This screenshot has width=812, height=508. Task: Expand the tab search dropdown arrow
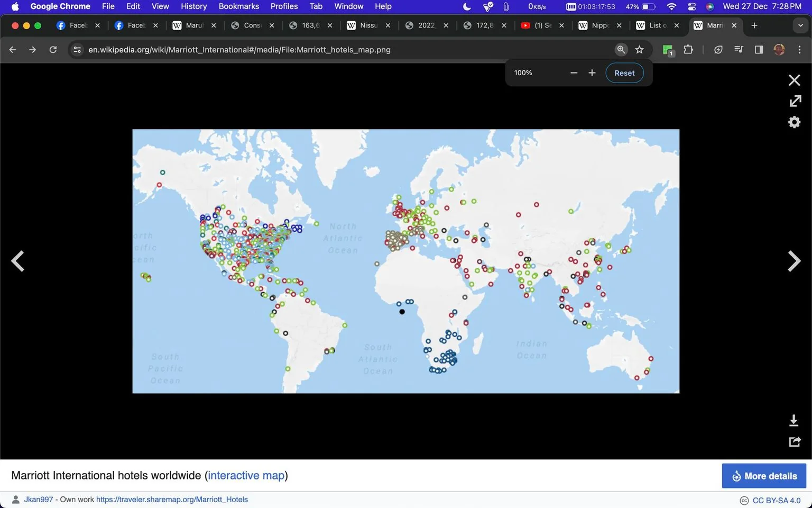coord(800,25)
